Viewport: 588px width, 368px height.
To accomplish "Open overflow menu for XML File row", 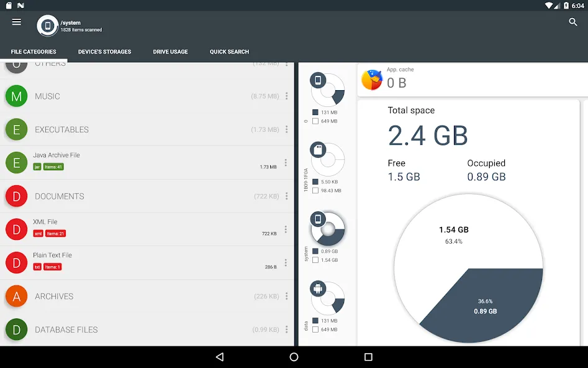I will point(286,229).
